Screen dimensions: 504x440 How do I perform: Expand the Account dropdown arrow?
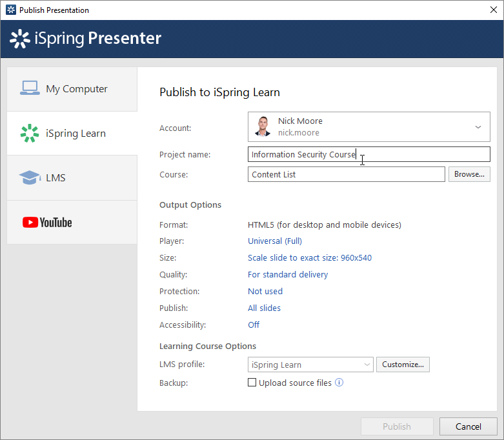(478, 127)
